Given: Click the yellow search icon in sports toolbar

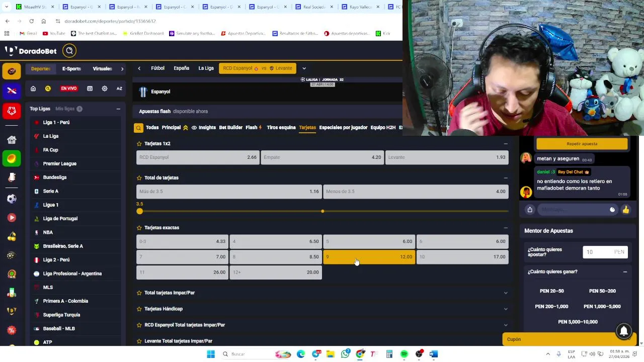Looking at the screenshot, I should pyautogui.click(x=48, y=88).
